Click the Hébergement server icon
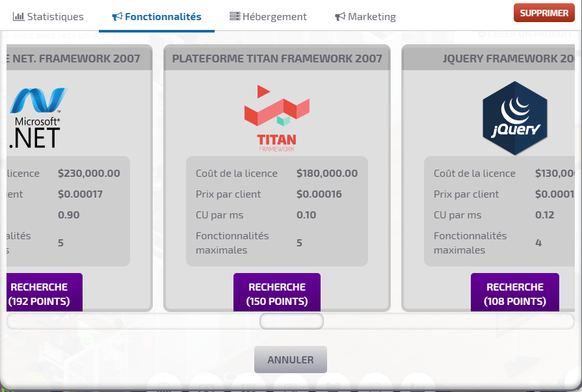The image size is (582, 392). 235,16
